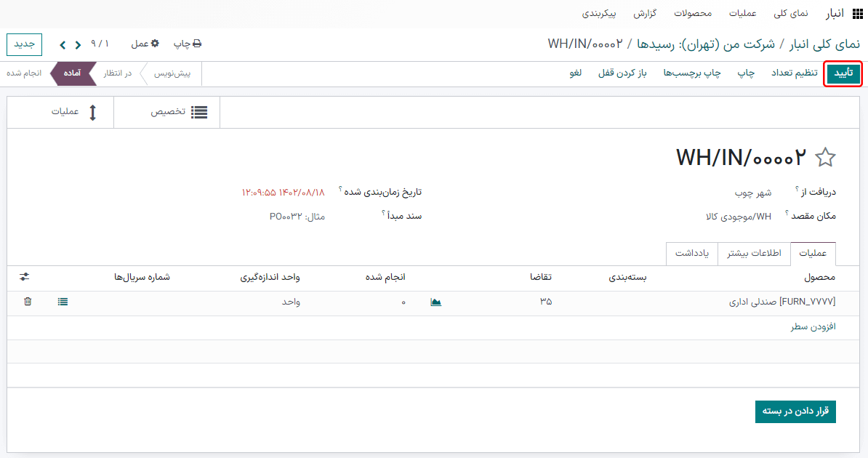Screen dimensions: 868x458
Task: Click the unit cell واحد
Action: (292, 302)
